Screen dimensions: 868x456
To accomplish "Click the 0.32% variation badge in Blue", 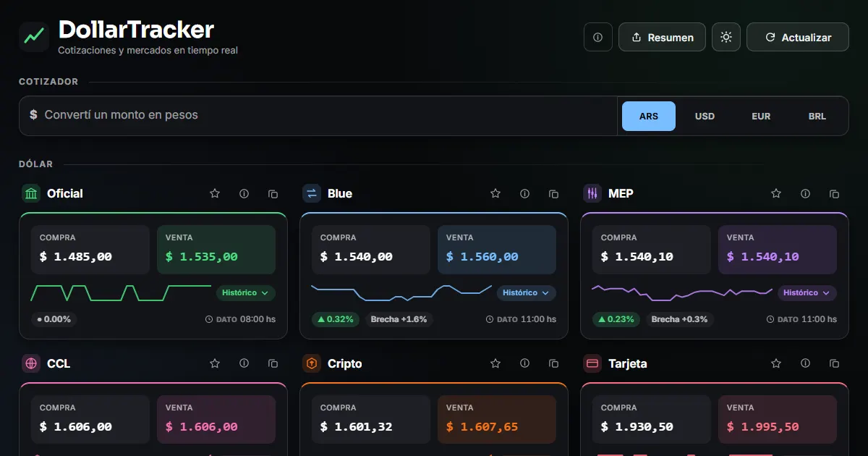I will 336,319.
